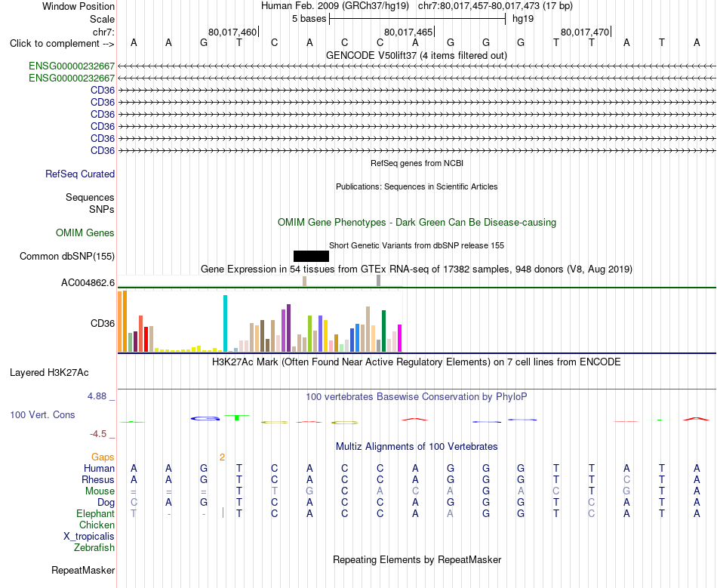717x588 pixels.
Task: Click the Zebrafish species row label
Action: point(94,548)
